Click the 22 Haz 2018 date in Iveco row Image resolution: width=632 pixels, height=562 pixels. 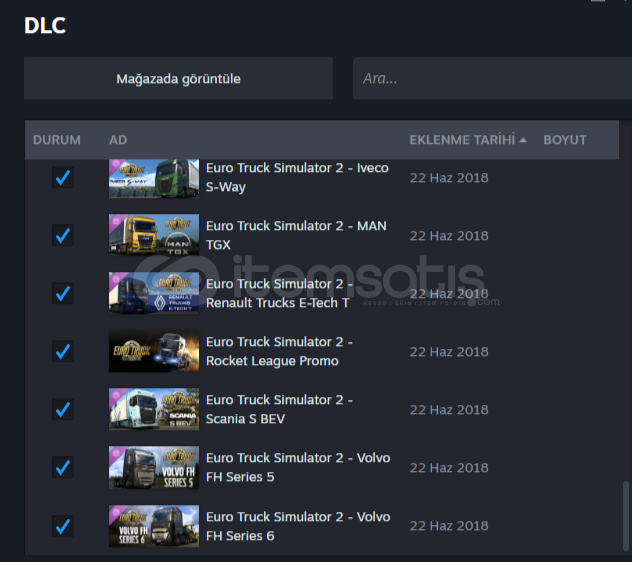pyautogui.click(x=449, y=178)
